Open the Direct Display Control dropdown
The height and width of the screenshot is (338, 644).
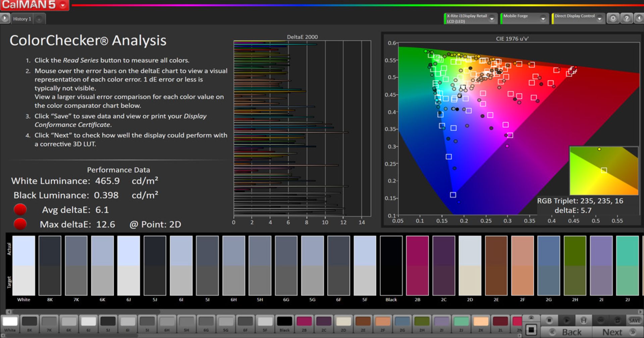pyautogui.click(x=599, y=19)
